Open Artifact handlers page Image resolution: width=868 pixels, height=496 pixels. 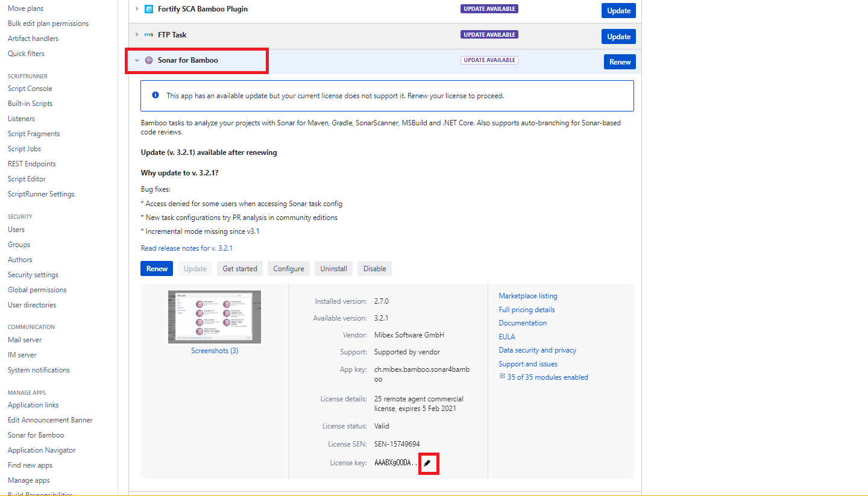(x=33, y=39)
